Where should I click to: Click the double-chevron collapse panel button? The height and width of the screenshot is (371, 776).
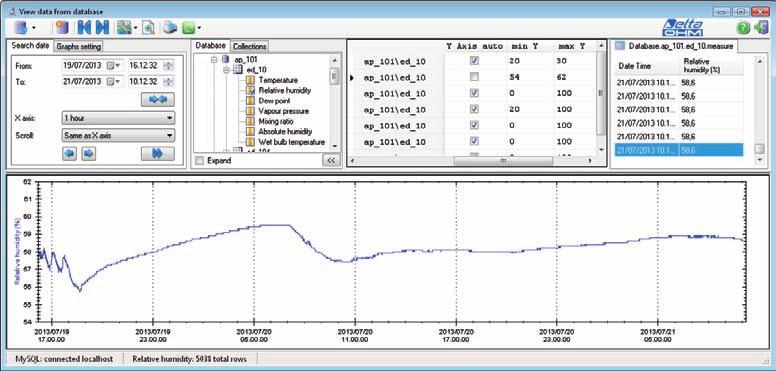tap(331, 160)
